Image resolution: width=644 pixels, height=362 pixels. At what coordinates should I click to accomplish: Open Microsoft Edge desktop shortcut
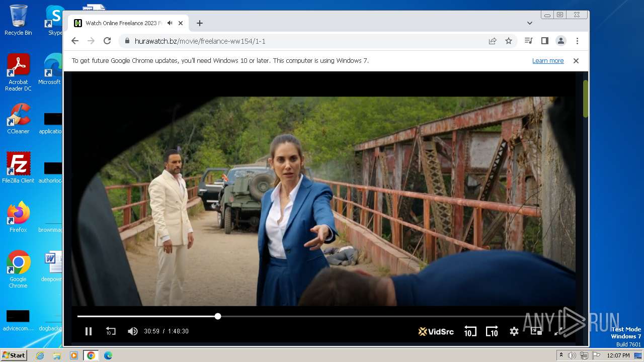[50, 69]
